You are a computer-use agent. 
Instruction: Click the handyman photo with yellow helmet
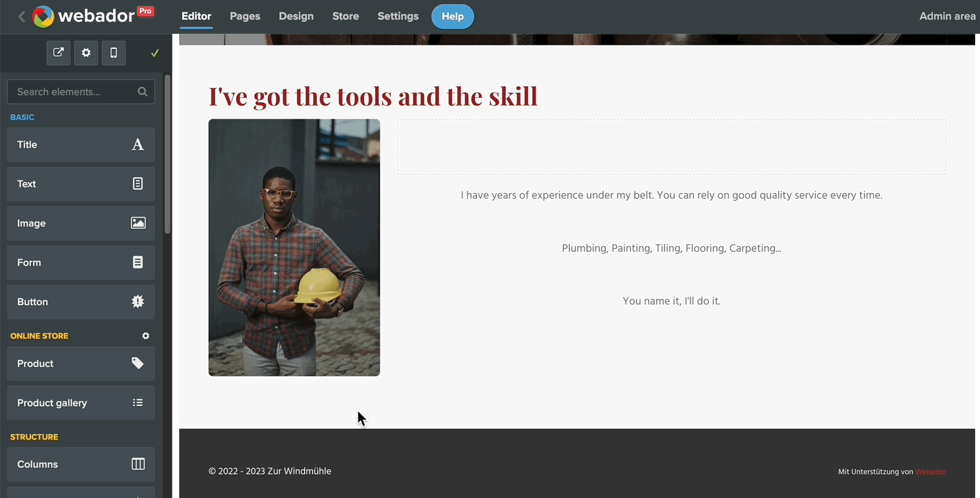(294, 248)
